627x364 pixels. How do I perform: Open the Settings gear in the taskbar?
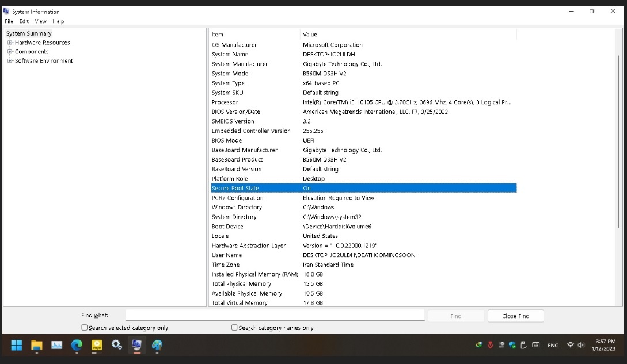[x=117, y=345]
